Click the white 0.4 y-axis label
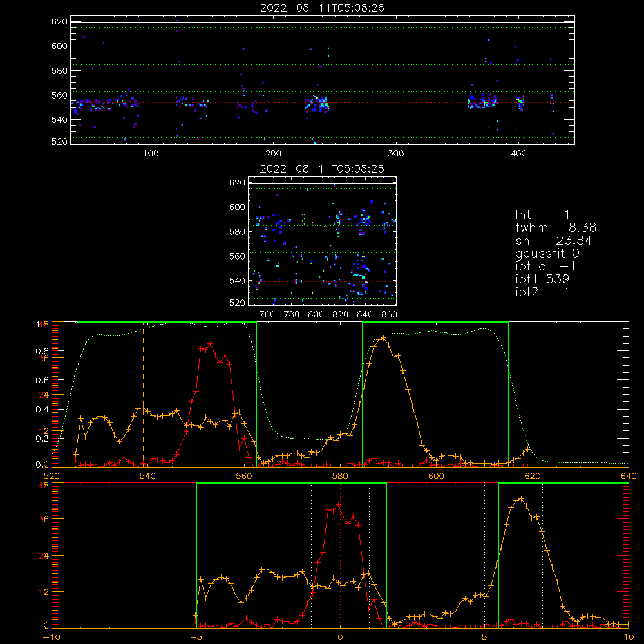The image size is (644, 644). click(43, 409)
